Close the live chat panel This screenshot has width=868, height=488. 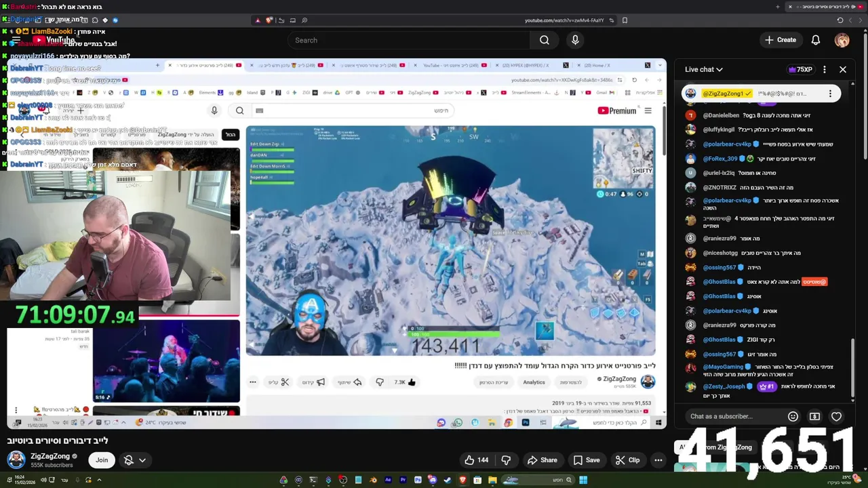pyautogui.click(x=843, y=69)
